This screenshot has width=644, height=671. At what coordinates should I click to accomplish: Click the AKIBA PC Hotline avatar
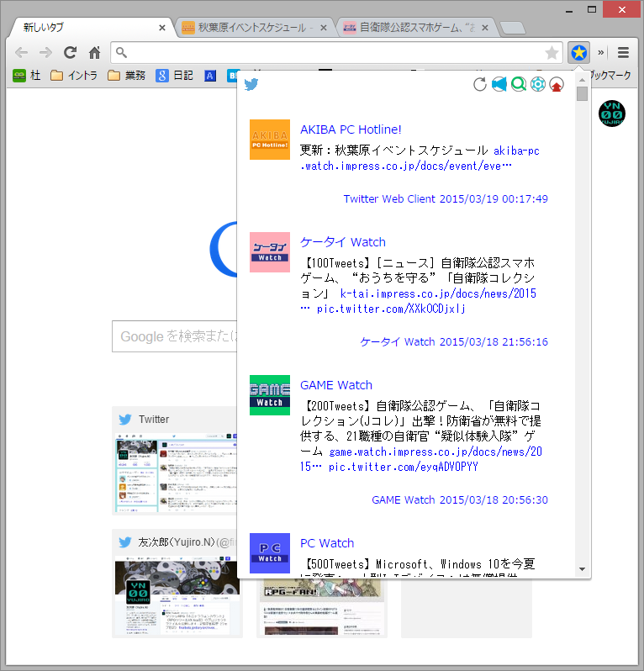coord(270,140)
